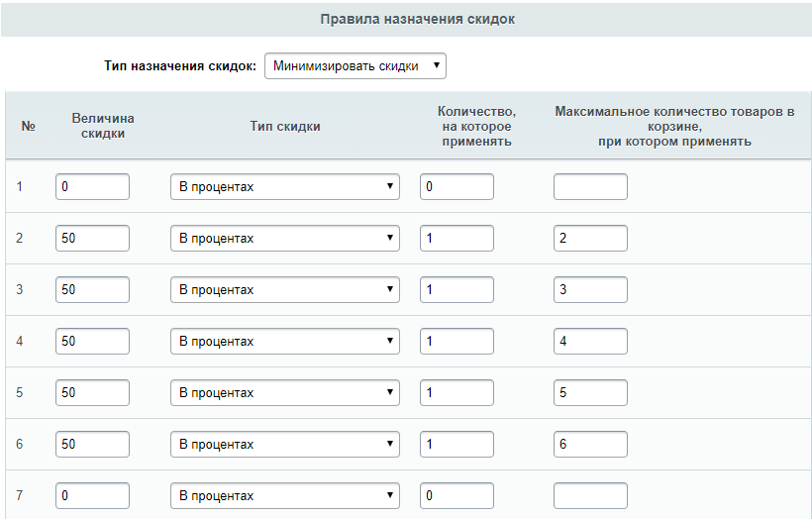Expand 'В процентах' dropdown in row 4
Screen dimensions: 812x519
tap(285, 342)
